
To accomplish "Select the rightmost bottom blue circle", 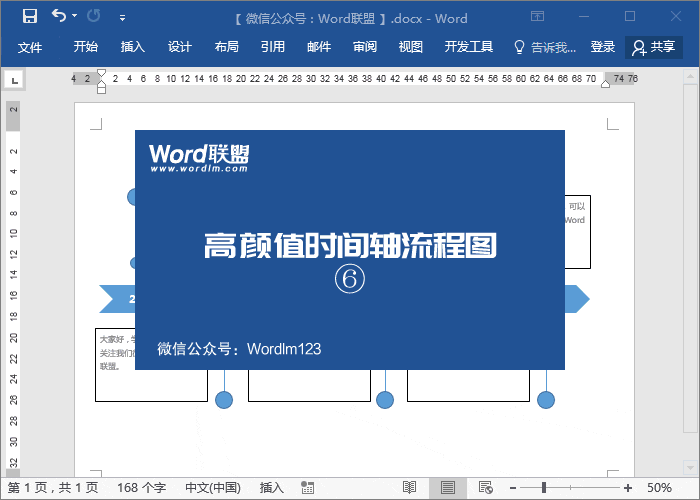I will pos(546,400).
